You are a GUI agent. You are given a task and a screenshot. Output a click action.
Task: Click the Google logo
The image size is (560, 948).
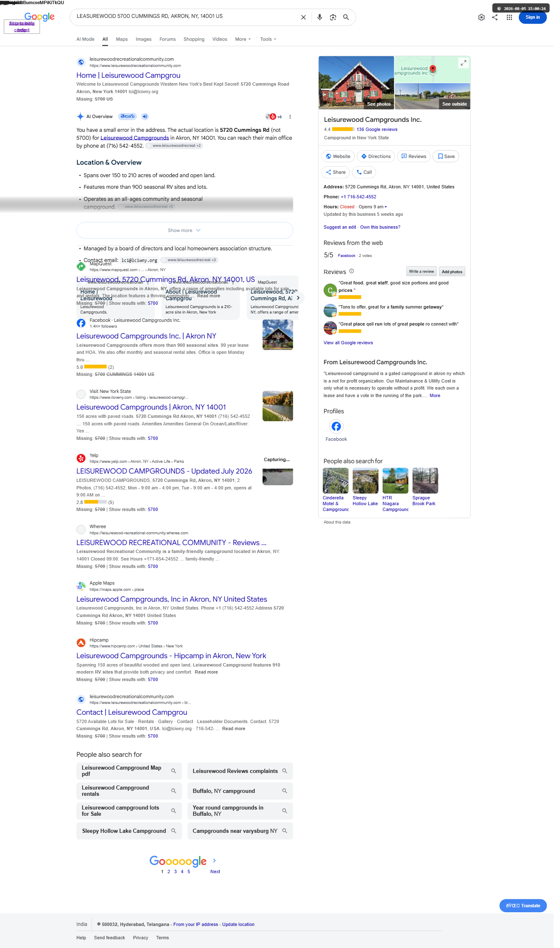39,17
